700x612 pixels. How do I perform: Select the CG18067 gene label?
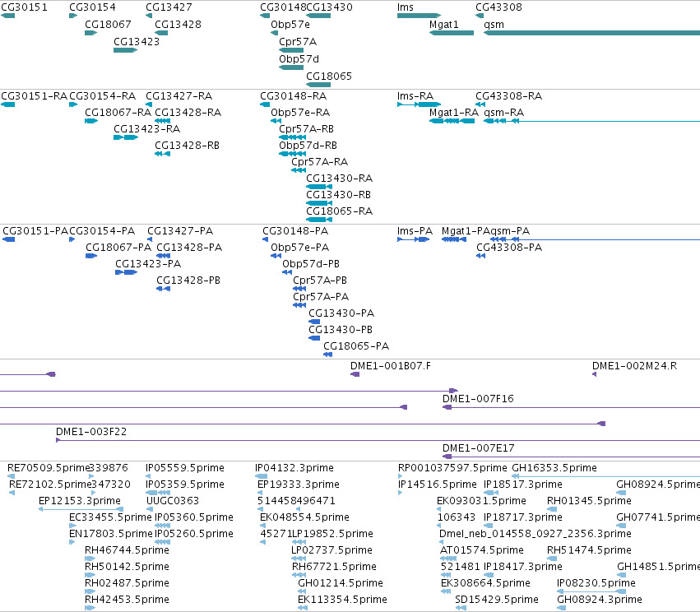[108, 24]
